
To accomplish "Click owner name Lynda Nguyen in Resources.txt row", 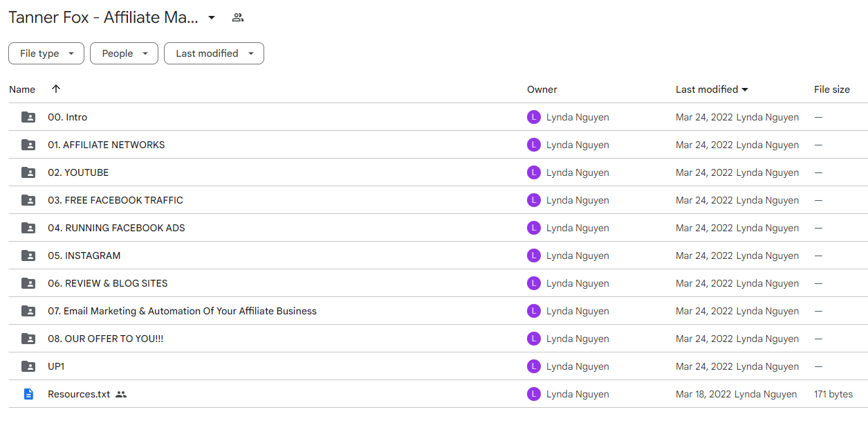I will coord(578,394).
